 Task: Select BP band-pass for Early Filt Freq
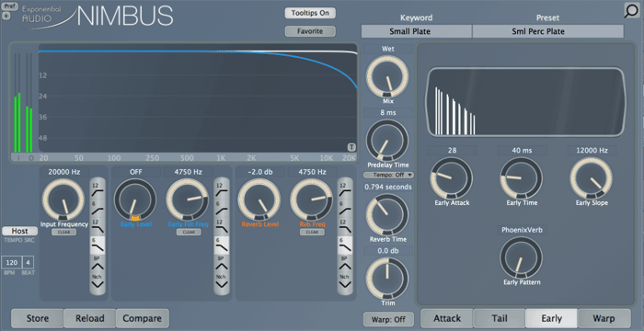click(222, 263)
